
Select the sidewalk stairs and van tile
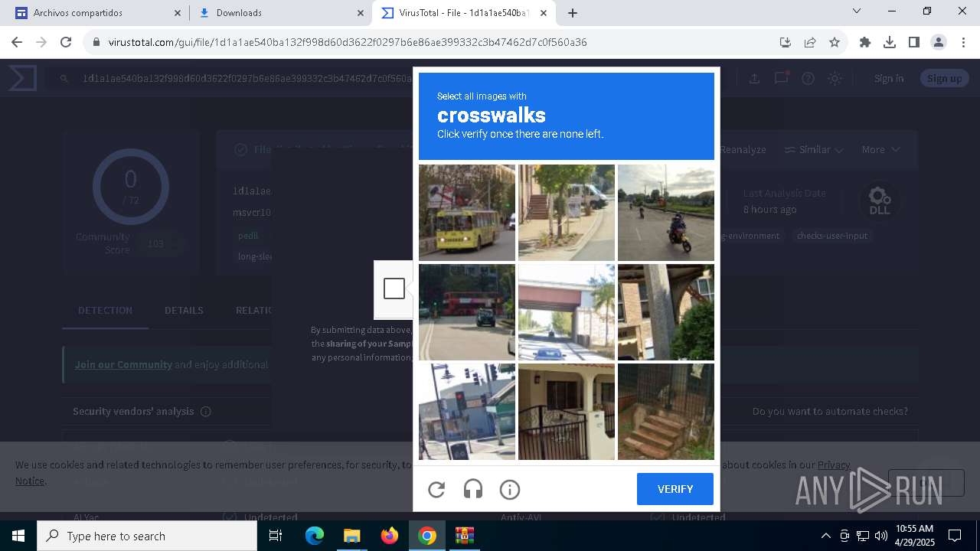point(567,213)
